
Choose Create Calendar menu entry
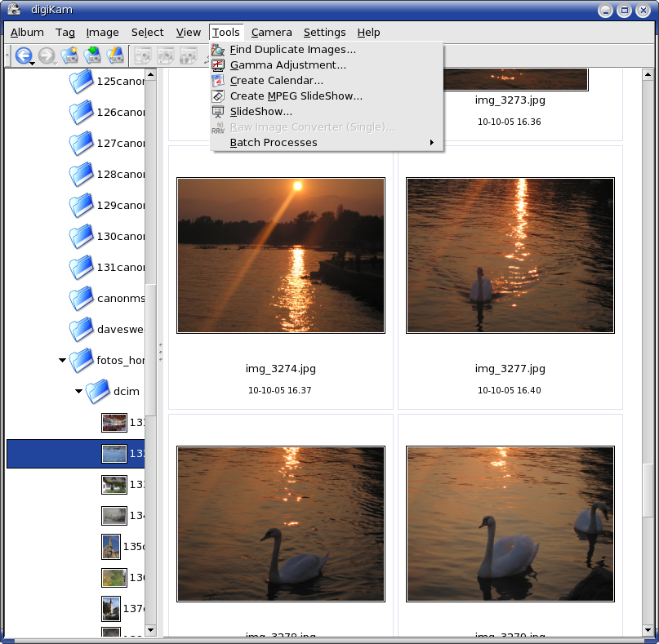(327, 81)
